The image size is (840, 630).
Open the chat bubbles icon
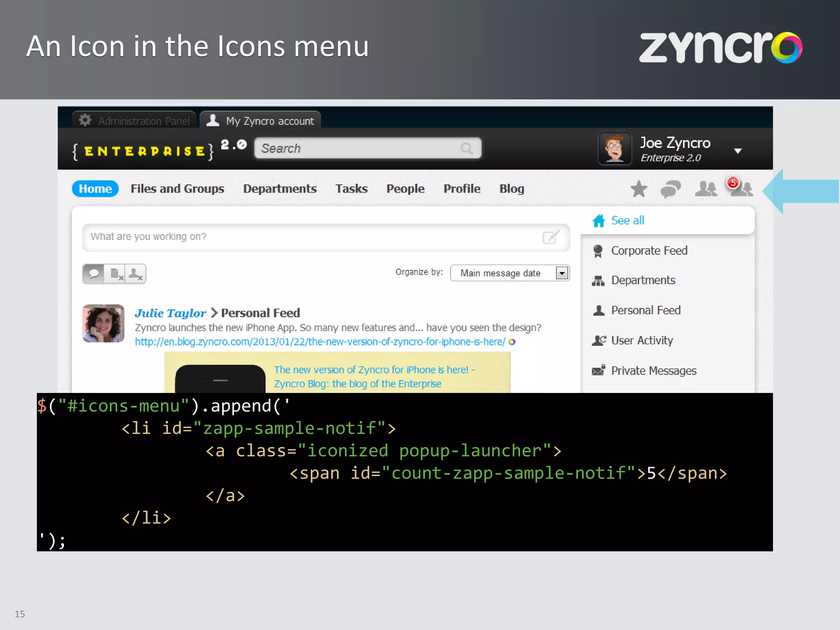[x=671, y=189]
